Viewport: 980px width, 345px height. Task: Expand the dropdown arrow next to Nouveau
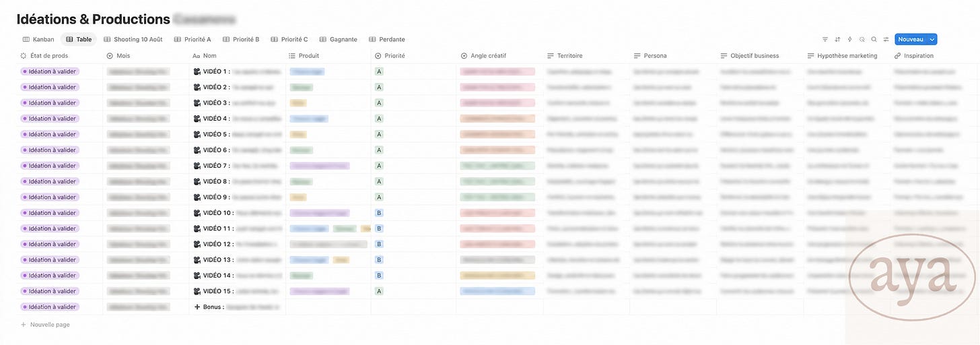click(x=932, y=39)
